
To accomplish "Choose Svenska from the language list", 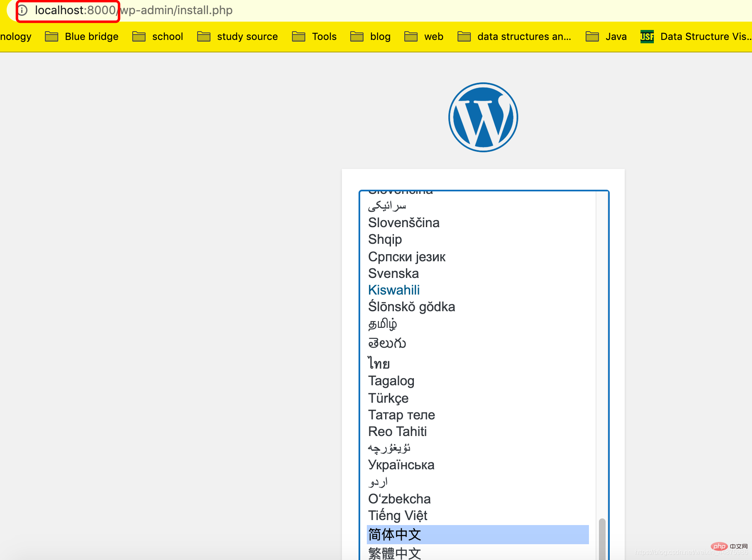I will click(x=393, y=273).
